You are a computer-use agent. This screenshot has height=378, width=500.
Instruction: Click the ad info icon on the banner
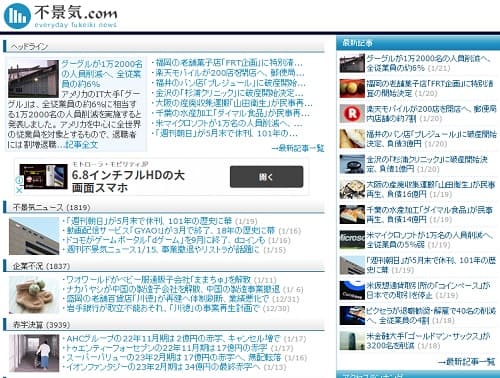(x=19, y=180)
